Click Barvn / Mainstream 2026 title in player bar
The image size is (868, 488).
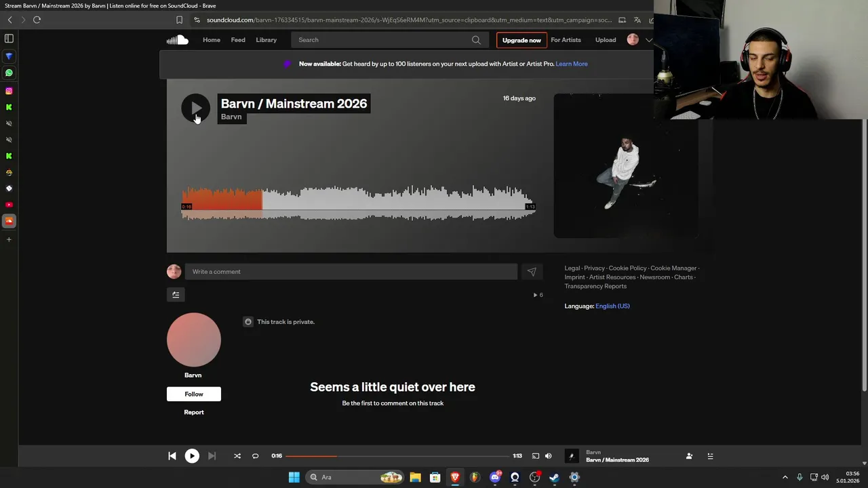(617, 460)
